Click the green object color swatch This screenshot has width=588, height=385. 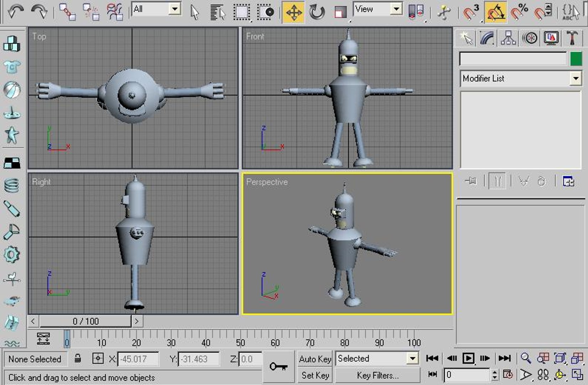tap(576, 59)
